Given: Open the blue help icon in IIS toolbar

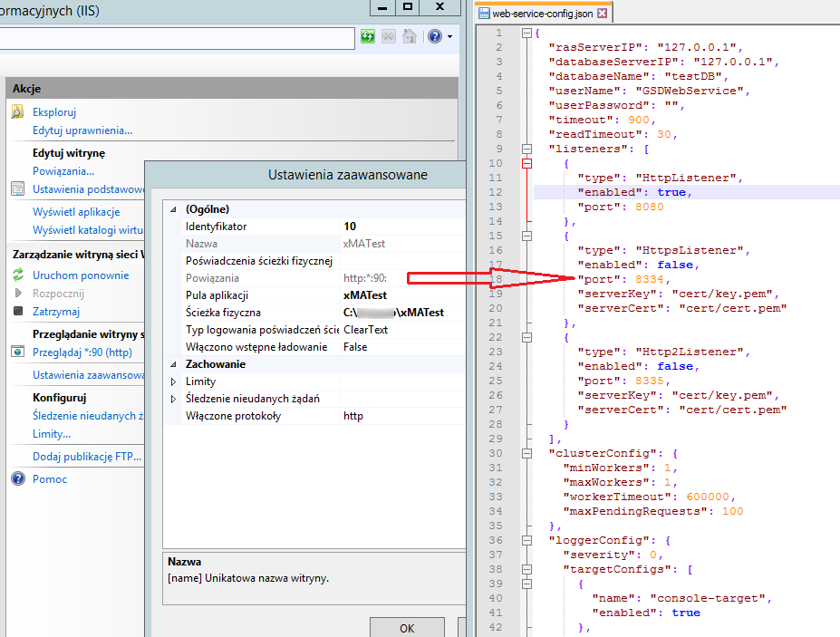Looking at the screenshot, I should pos(435,36).
